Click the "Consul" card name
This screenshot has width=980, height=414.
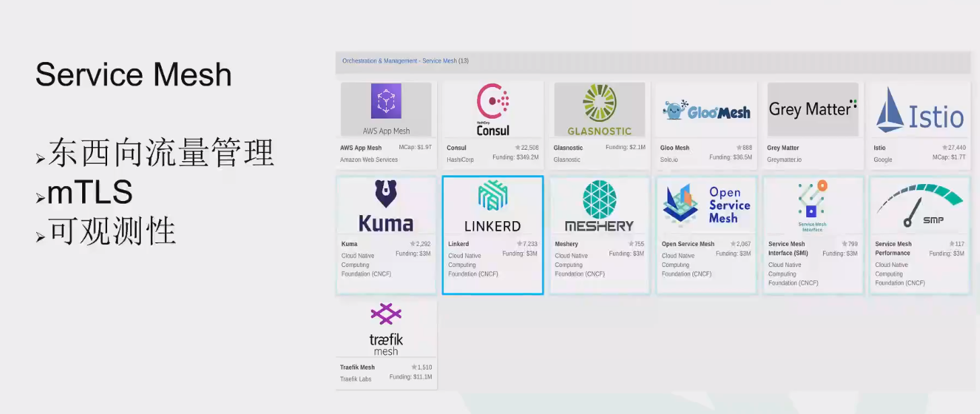click(x=457, y=148)
